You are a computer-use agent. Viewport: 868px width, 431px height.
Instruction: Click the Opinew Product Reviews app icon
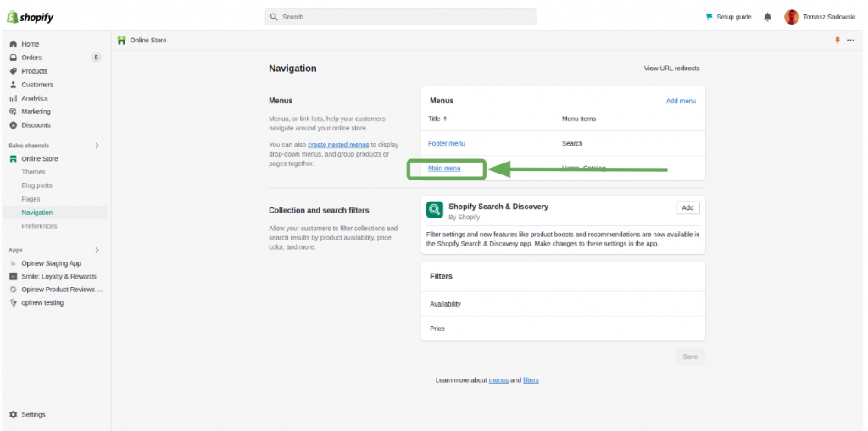14,290
